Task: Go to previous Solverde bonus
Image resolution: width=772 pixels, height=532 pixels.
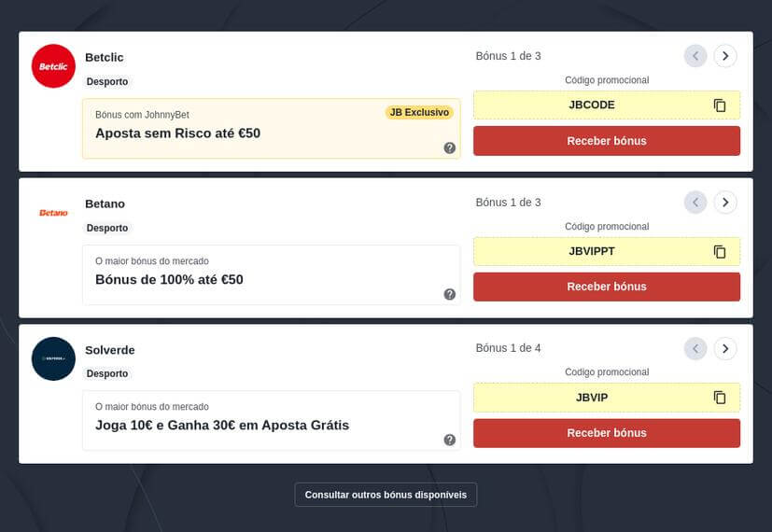Action: (x=695, y=348)
